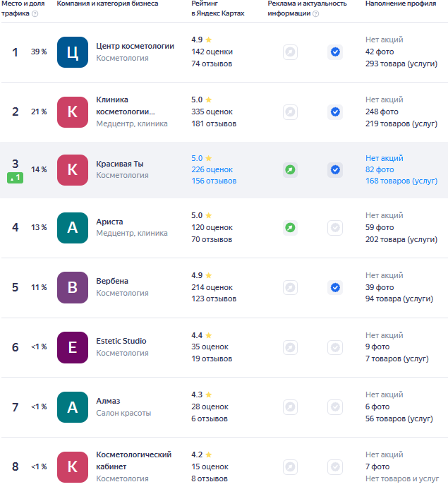Open the '82 фото' photos link
This screenshot has height=494, width=448.
click(380, 169)
